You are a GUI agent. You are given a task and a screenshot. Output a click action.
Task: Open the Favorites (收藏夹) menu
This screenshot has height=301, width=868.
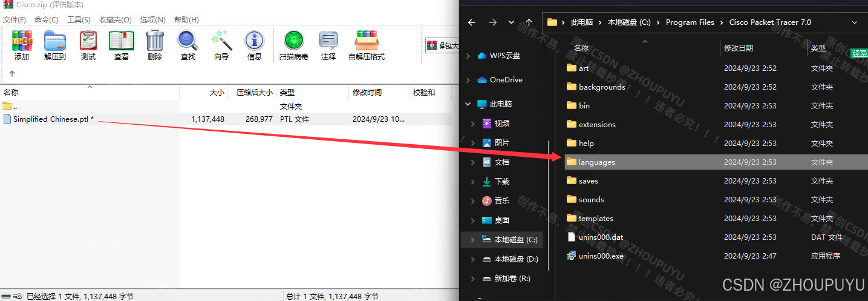tap(116, 20)
